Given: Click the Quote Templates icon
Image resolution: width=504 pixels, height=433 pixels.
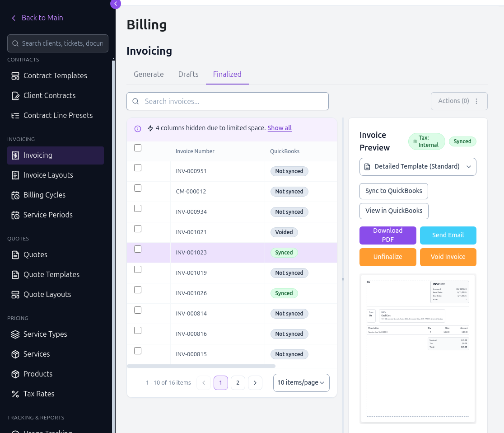Looking at the screenshot, I should coord(15,275).
